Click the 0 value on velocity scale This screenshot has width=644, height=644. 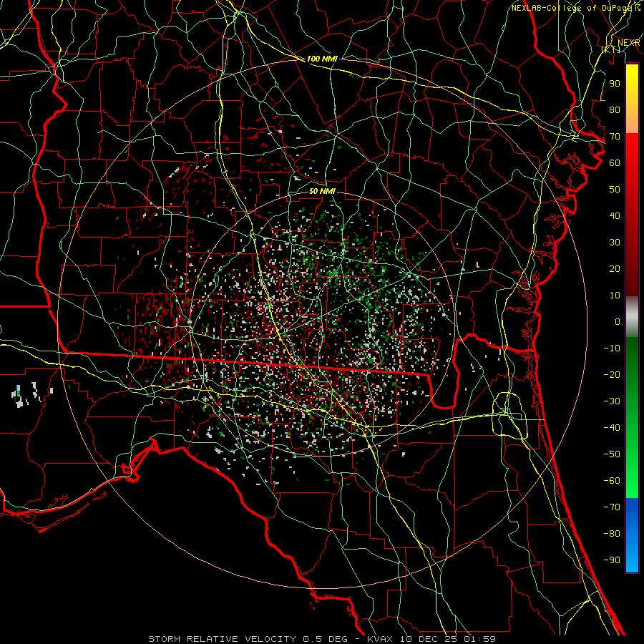pos(618,322)
